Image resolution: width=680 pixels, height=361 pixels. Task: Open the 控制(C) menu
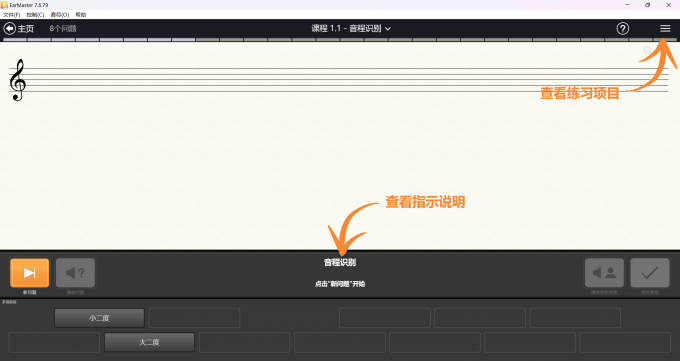(35, 15)
